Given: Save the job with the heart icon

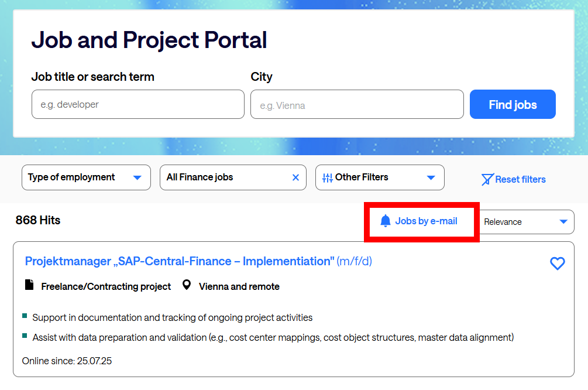Looking at the screenshot, I should (558, 264).
